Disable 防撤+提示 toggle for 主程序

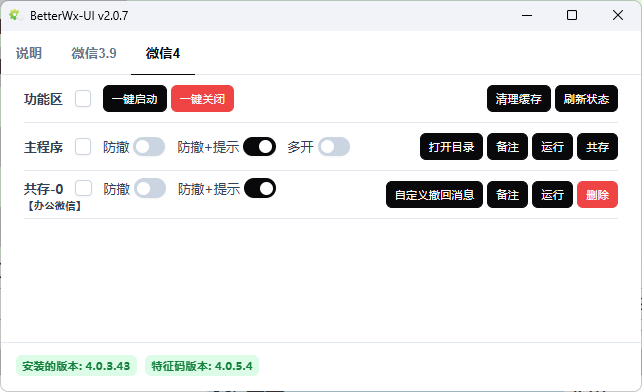pos(259,147)
